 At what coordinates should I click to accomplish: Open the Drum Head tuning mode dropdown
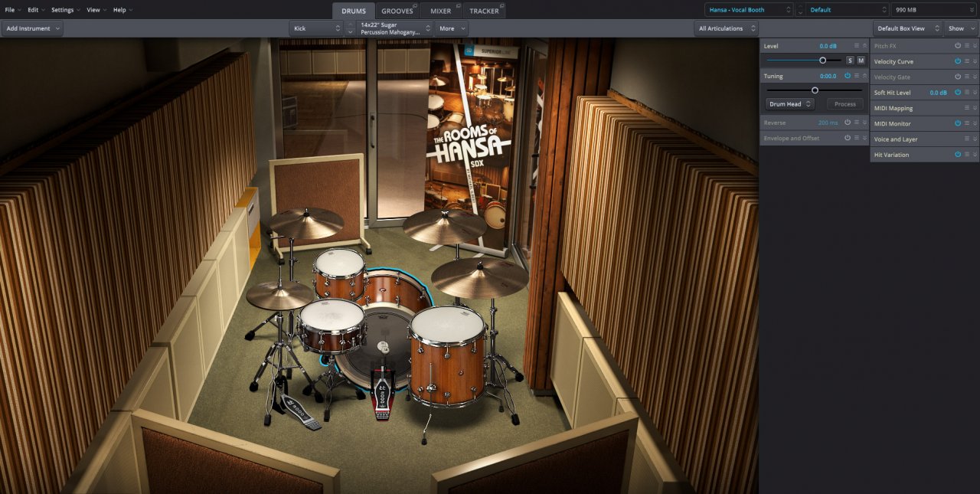(x=790, y=104)
